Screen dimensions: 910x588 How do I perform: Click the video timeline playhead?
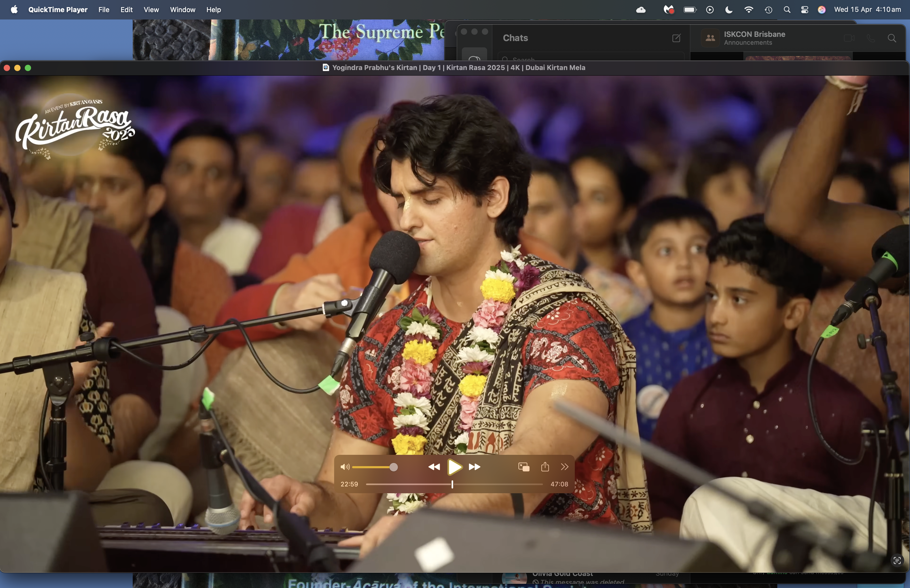pyautogui.click(x=452, y=484)
